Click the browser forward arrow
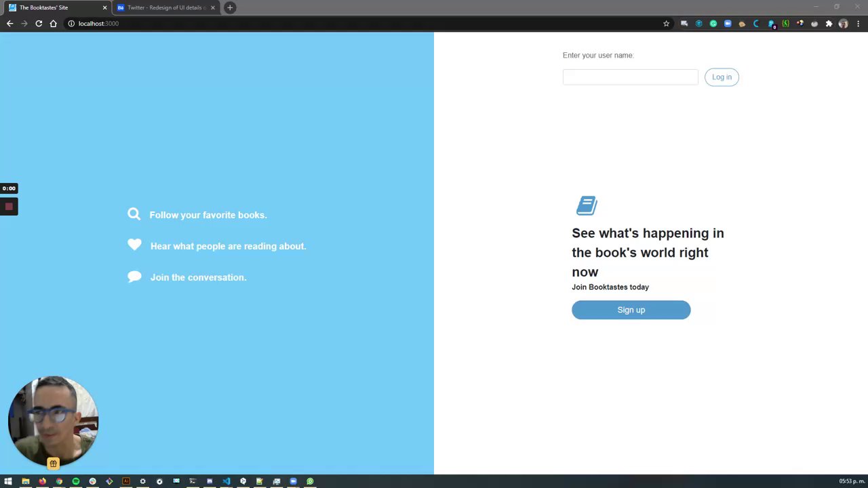 pyautogui.click(x=24, y=23)
